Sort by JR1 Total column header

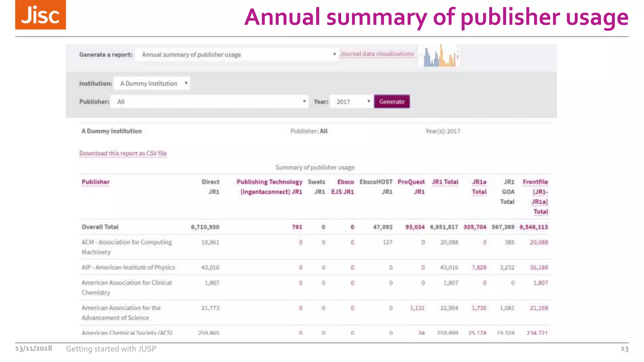point(445,182)
